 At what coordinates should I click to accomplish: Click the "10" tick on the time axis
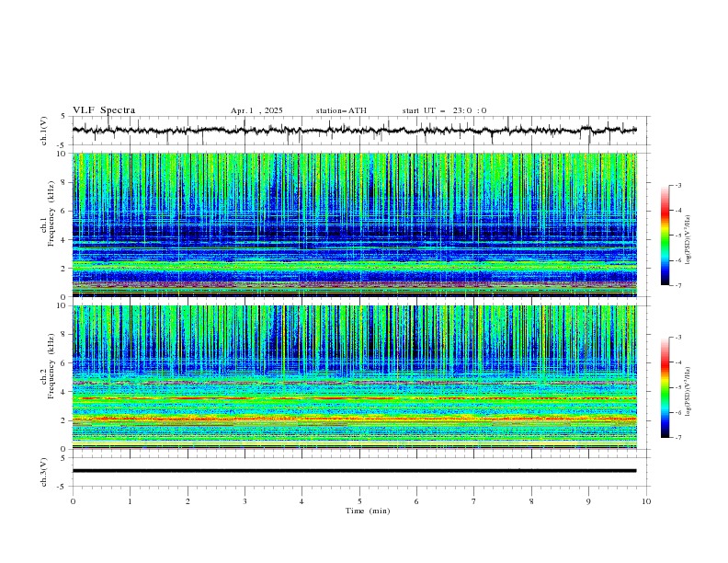(646, 501)
